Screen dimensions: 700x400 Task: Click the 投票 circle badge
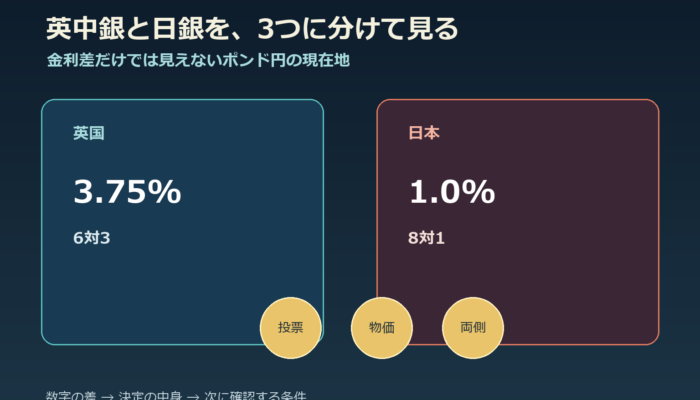click(x=291, y=328)
